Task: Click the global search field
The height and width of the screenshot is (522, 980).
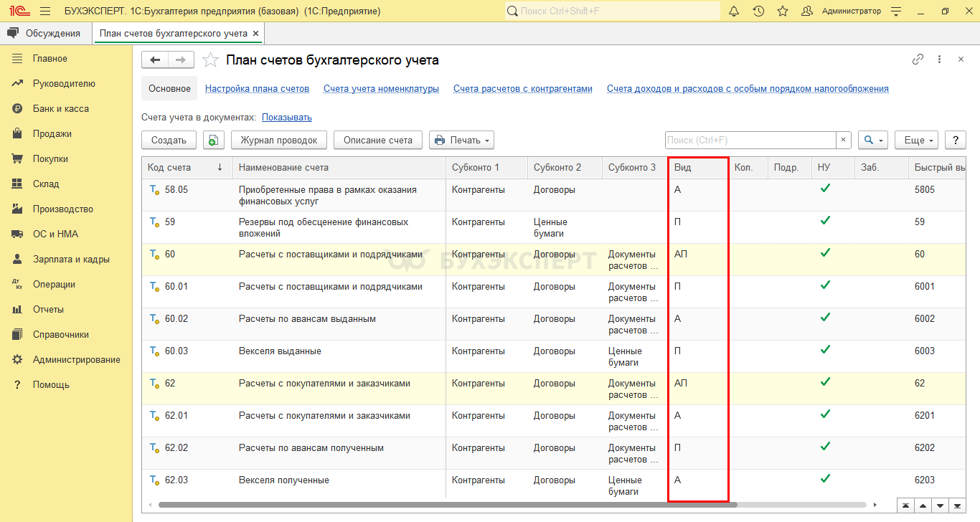Action: [612, 11]
